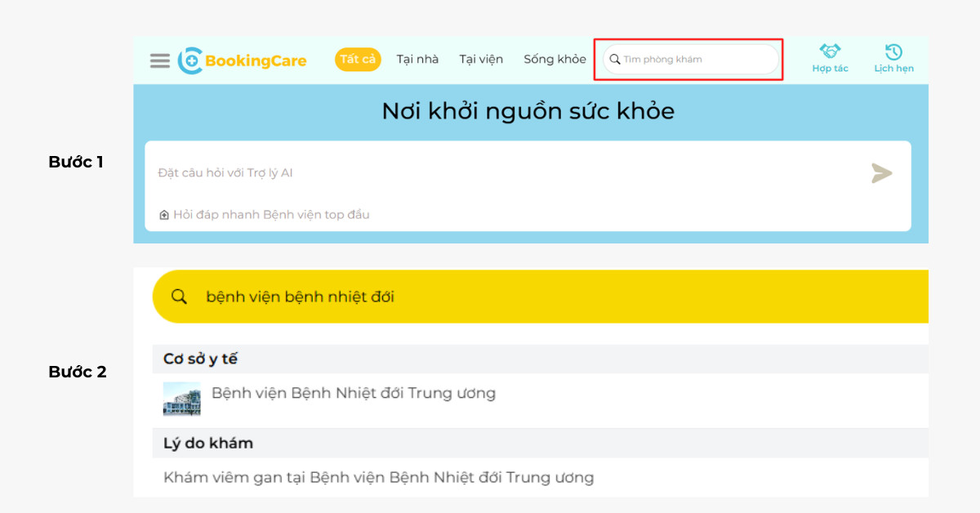Open the Tại viện tab

click(481, 60)
